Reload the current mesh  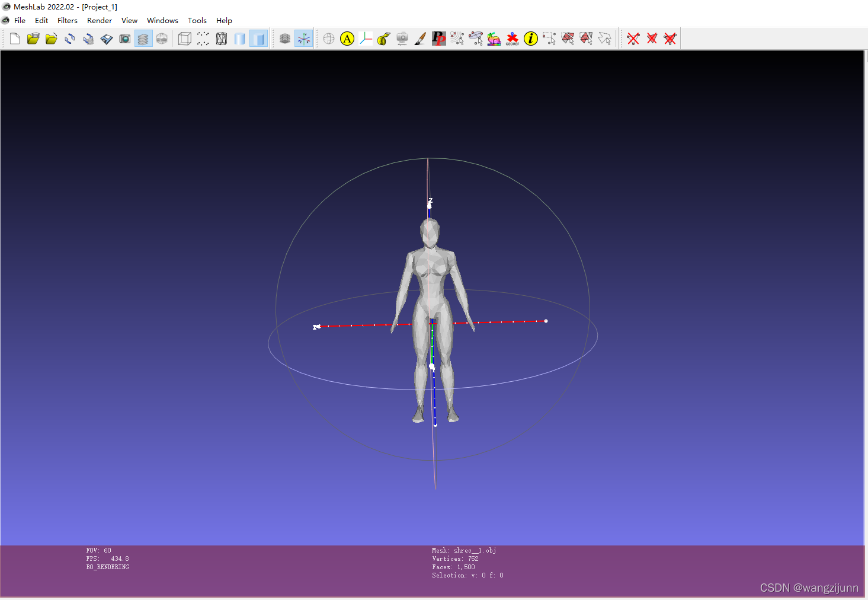[70, 39]
